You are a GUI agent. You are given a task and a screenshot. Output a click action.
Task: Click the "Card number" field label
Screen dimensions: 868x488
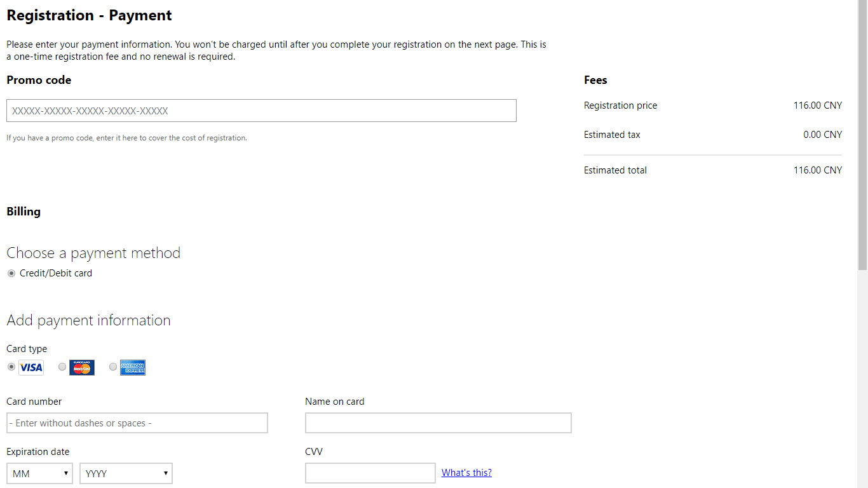(34, 402)
